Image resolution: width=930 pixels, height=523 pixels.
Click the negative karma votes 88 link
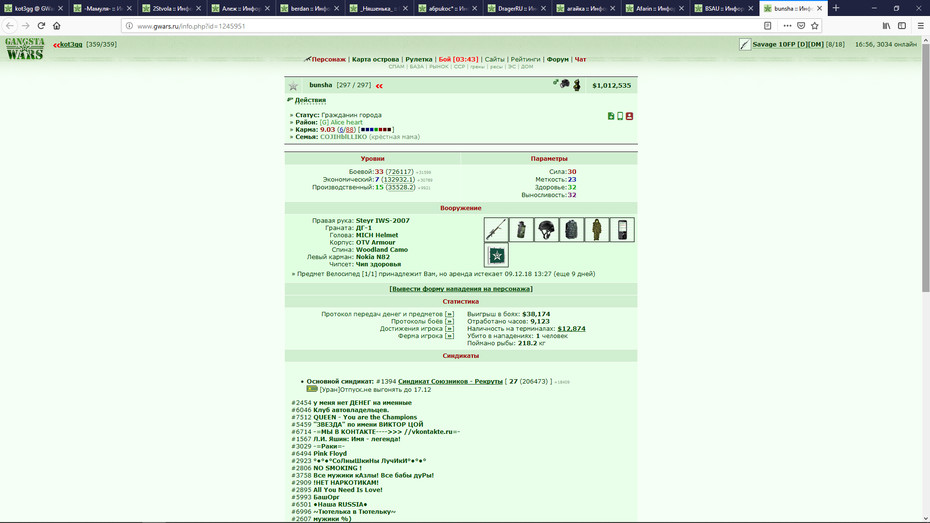(x=349, y=129)
